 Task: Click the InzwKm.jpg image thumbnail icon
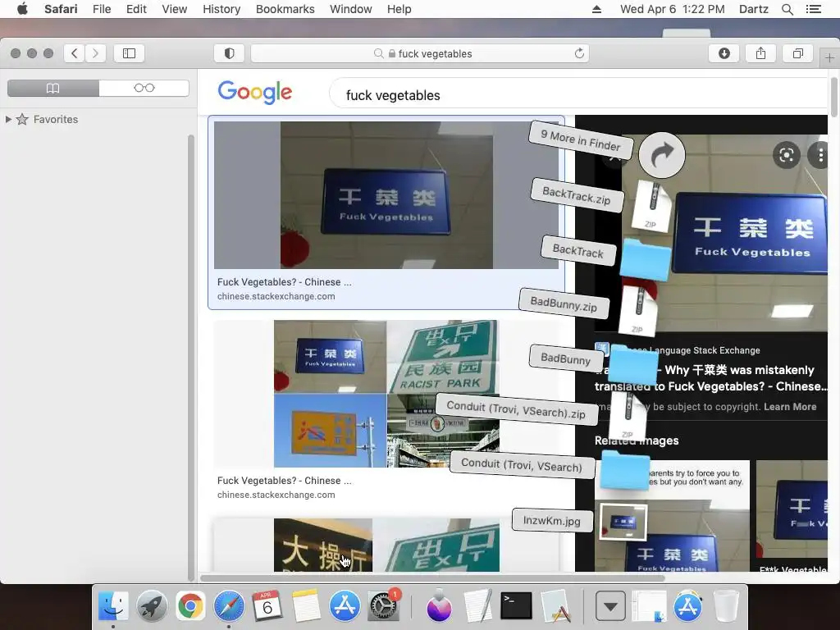pyautogui.click(x=623, y=521)
